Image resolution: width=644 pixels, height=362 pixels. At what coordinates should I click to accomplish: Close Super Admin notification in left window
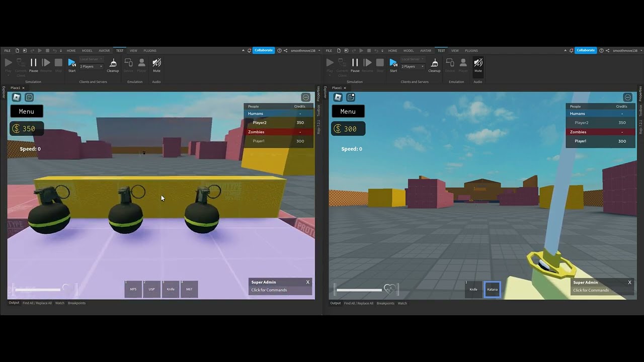pyautogui.click(x=308, y=282)
